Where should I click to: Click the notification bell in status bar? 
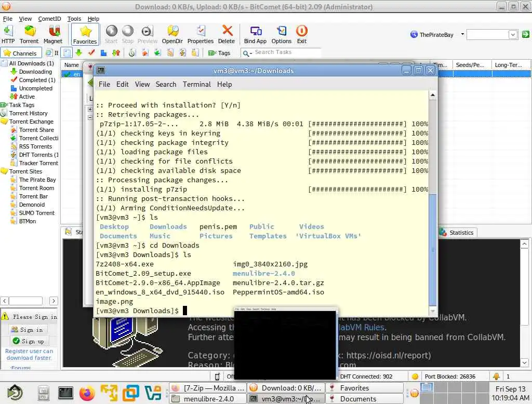click(496, 376)
